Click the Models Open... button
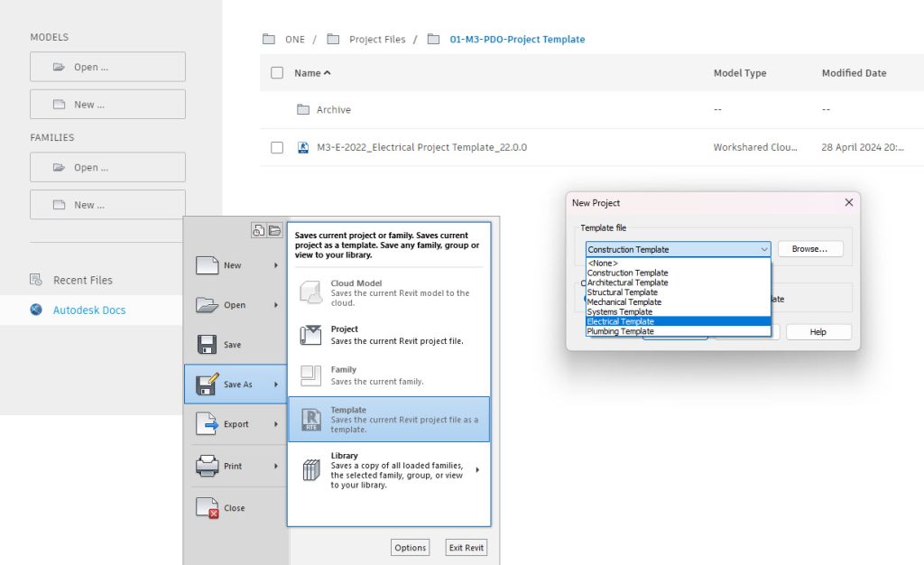Image resolution: width=924 pixels, height=565 pixels. tap(108, 67)
